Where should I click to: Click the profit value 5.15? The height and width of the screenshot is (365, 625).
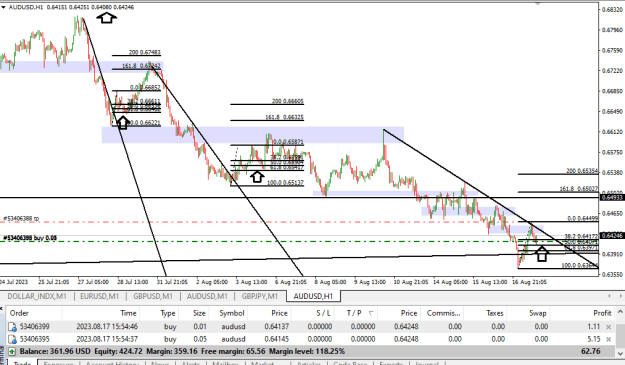click(x=594, y=339)
